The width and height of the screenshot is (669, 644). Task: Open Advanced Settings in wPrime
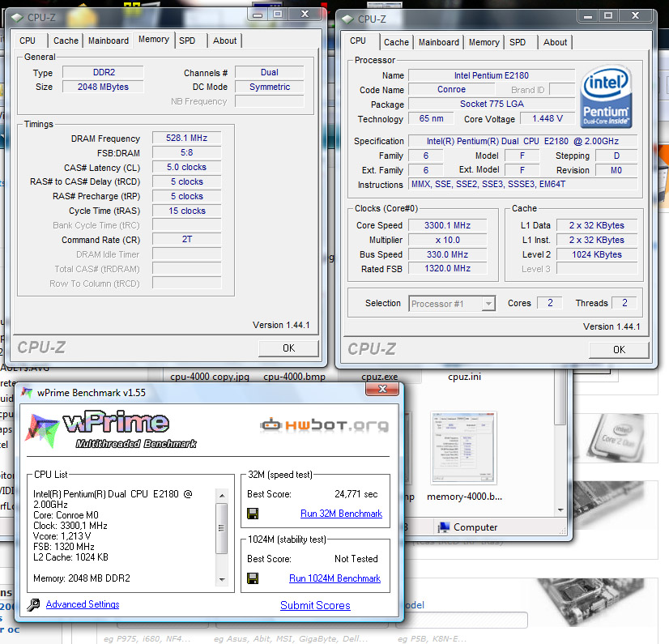[x=83, y=604]
